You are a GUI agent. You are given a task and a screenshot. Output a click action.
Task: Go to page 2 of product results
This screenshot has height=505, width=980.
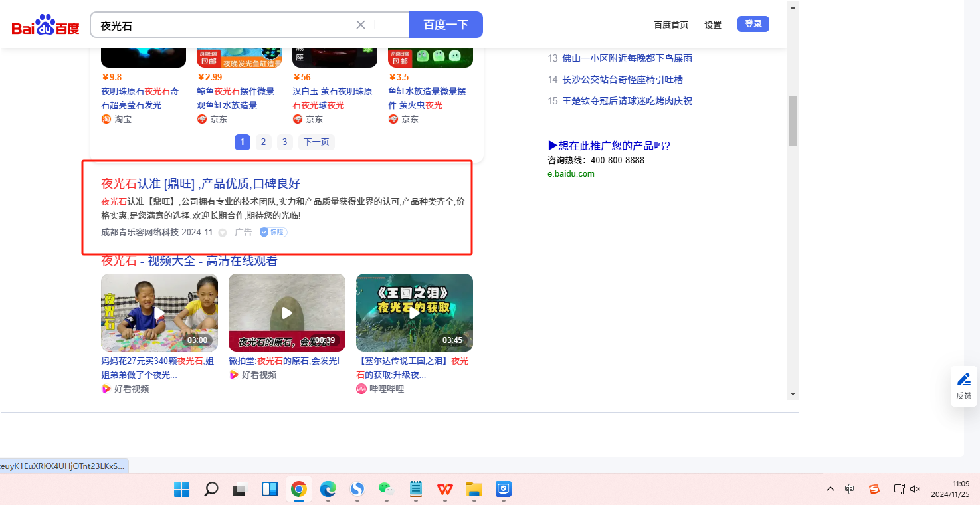click(x=263, y=142)
